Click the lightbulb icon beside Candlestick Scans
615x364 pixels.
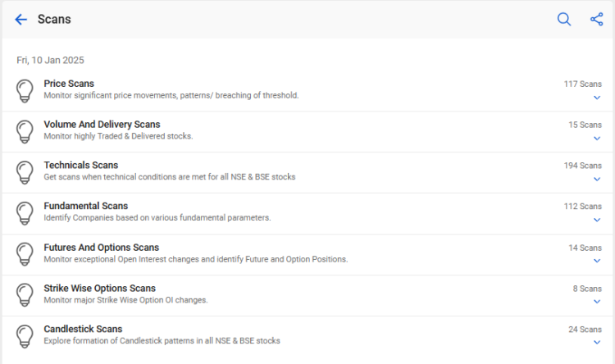point(25,336)
